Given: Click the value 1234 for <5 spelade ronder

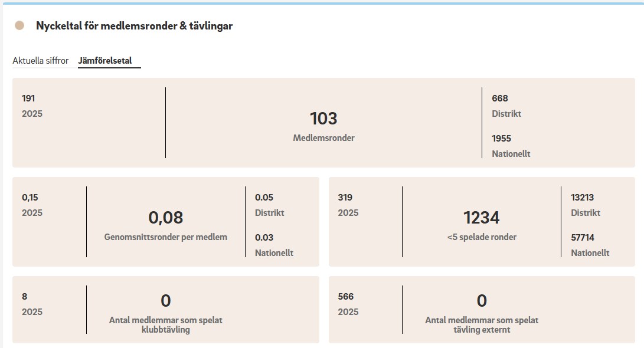Looking at the screenshot, I should 482,218.
